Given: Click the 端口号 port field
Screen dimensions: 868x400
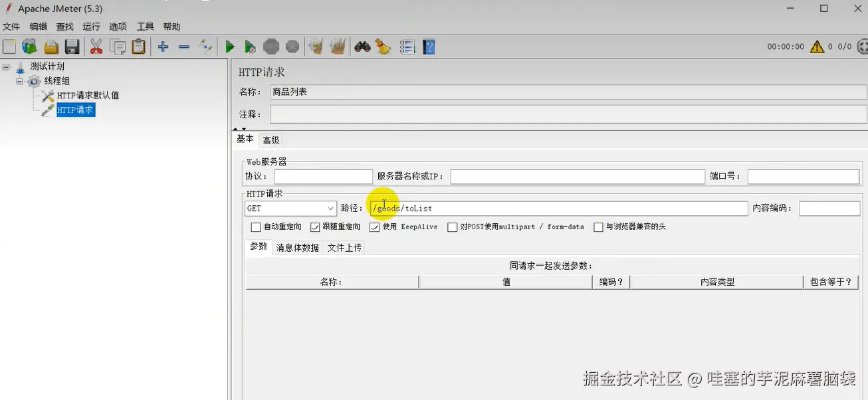Looking at the screenshot, I should pyautogui.click(x=804, y=177).
